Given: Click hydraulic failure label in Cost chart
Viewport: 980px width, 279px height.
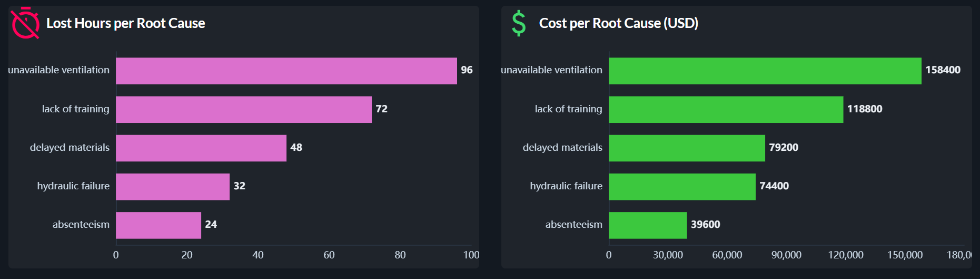Looking at the screenshot, I should [x=566, y=186].
